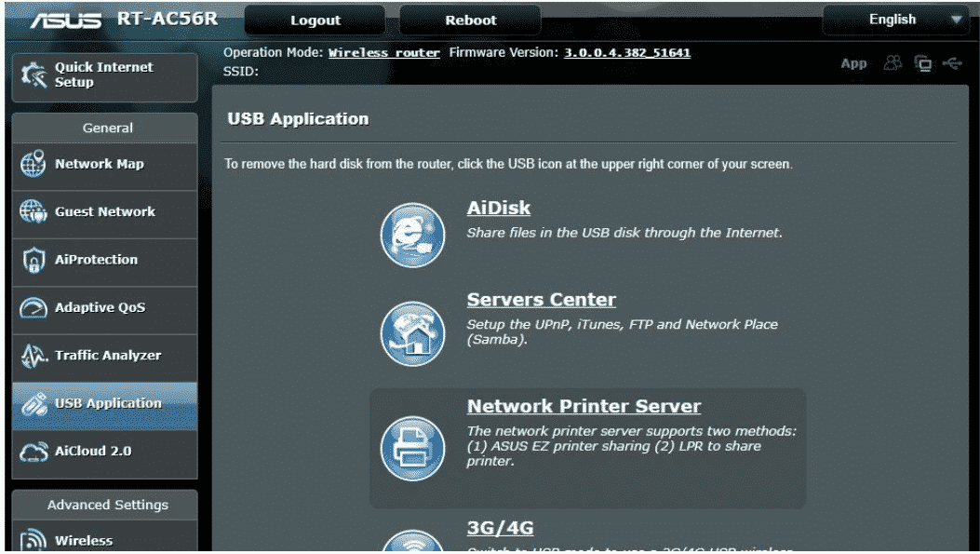Click the Advanced Settings section header
Image resolution: width=980 pixels, height=554 pixels.
point(108,506)
